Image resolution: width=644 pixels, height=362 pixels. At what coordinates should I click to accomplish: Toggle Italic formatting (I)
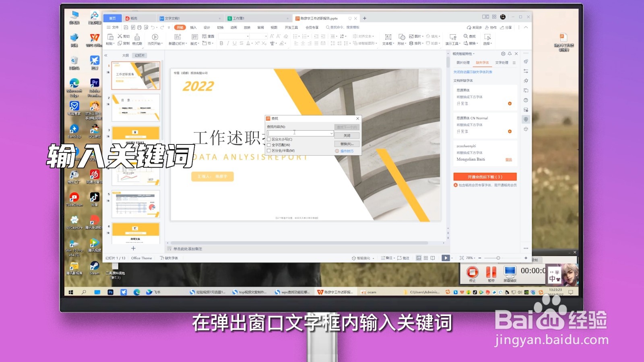click(228, 43)
